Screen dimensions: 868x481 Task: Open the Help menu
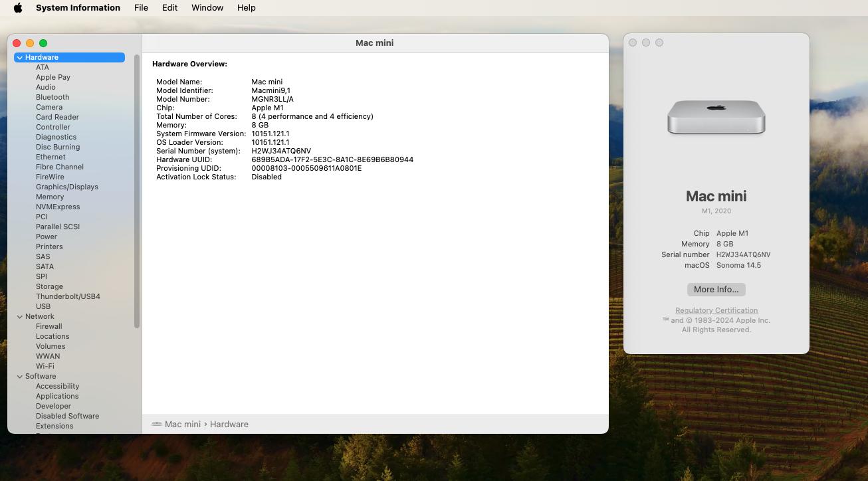coord(246,8)
